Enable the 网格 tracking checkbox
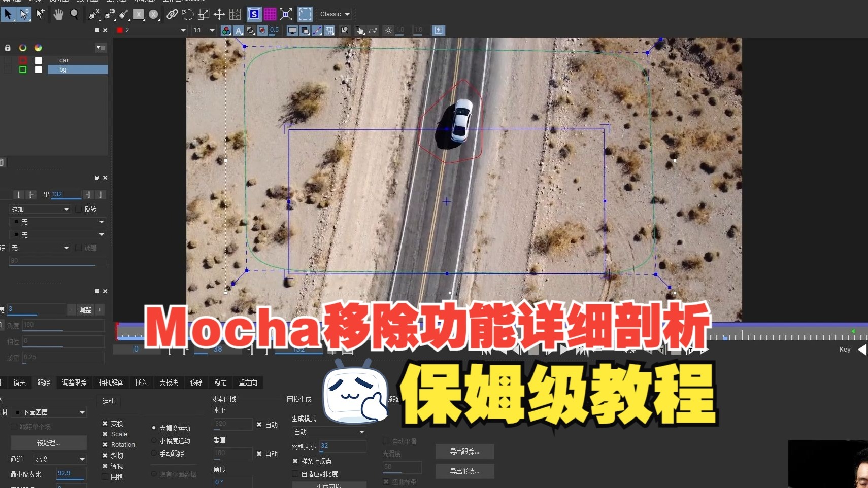The width and height of the screenshot is (868, 488). [x=105, y=476]
